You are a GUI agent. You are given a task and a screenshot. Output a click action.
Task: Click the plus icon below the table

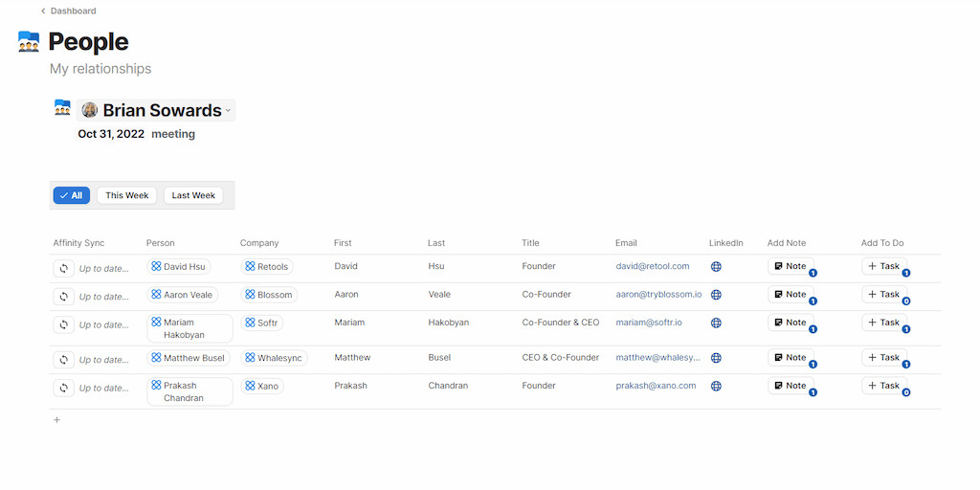(56, 420)
